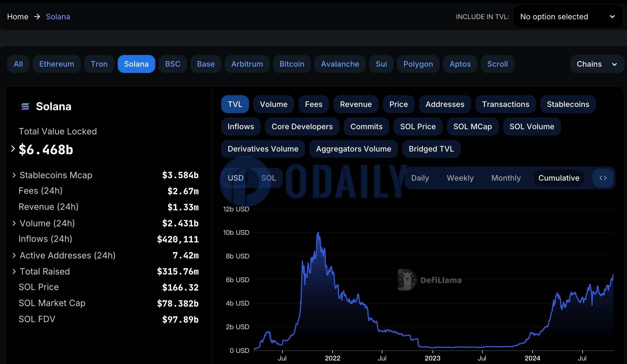Expand the Volume (24h) row

14,223
